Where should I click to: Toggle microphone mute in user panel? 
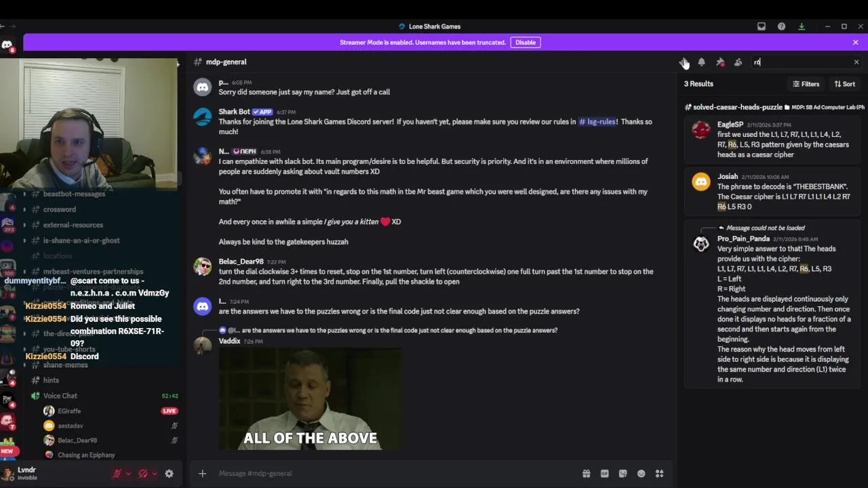coord(117,474)
